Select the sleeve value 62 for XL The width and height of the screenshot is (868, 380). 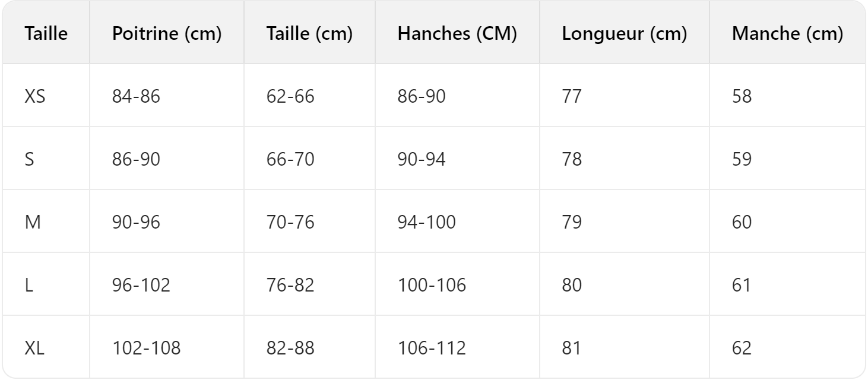pyautogui.click(x=742, y=349)
